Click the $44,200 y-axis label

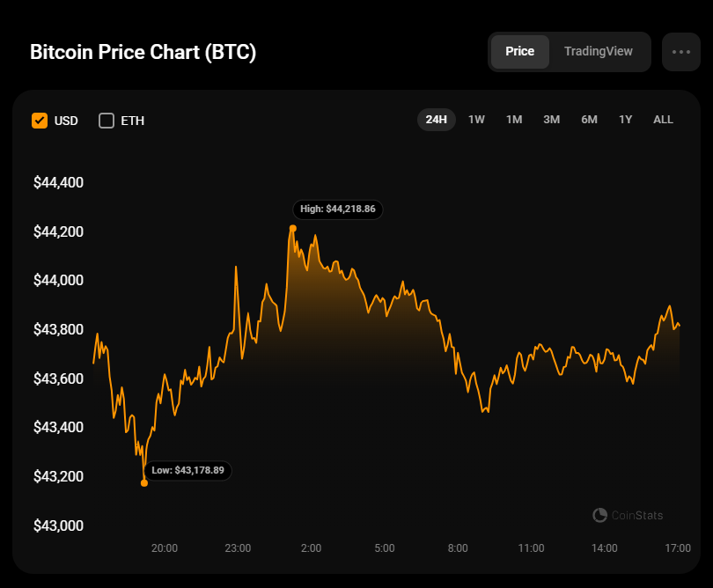point(58,232)
